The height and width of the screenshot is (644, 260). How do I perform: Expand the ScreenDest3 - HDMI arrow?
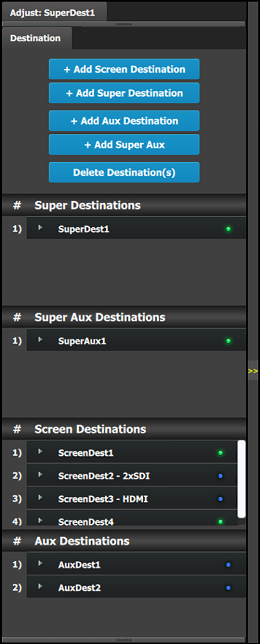click(x=40, y=497)
